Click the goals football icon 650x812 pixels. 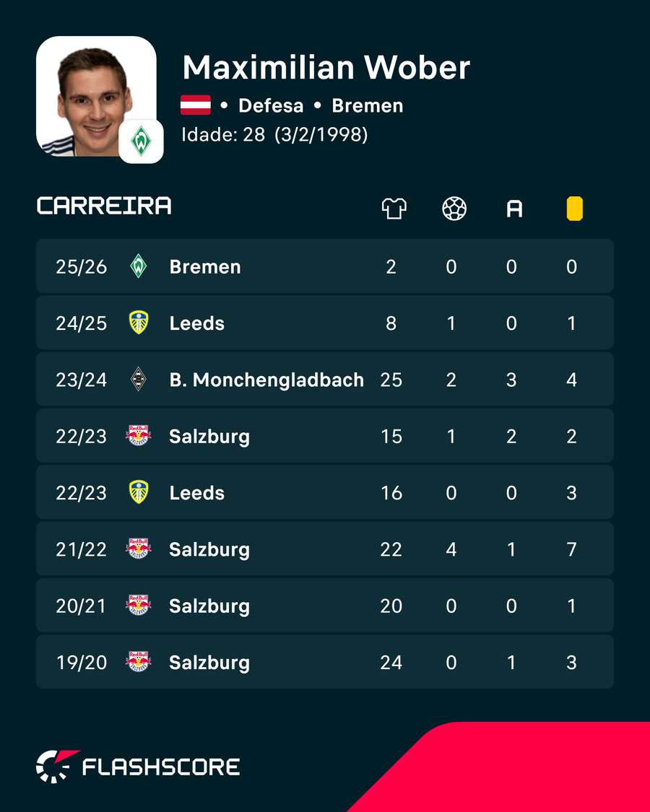(454, 209)
